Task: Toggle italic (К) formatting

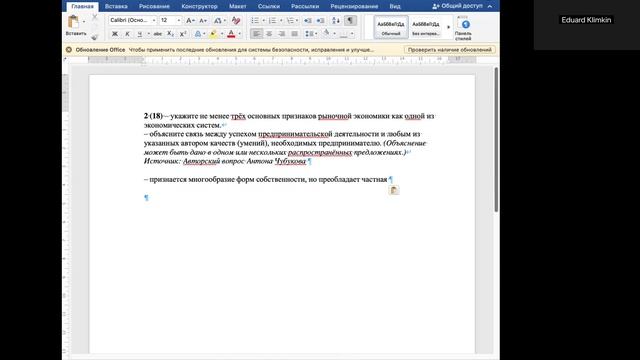Action: (x=127, y=34)
